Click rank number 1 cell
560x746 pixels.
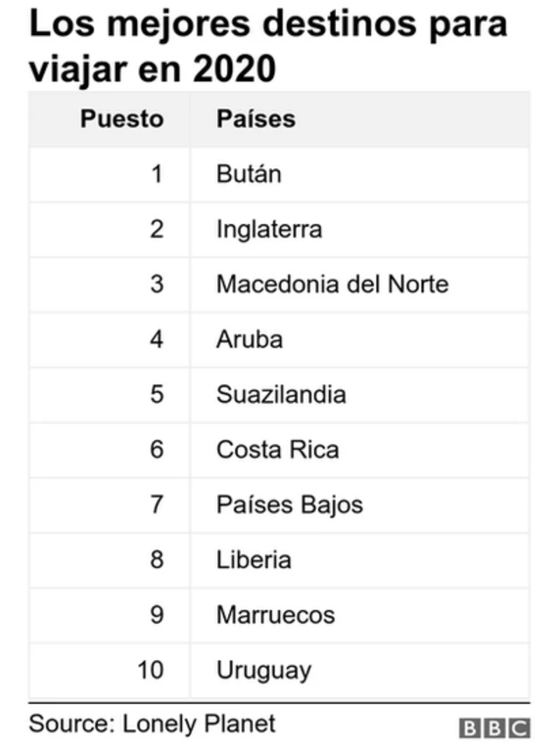tap(157, 173)
